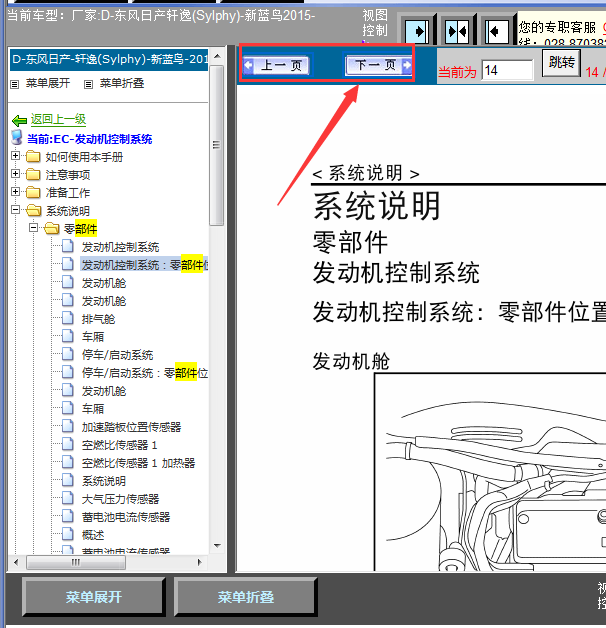Viewport: 606px width, 628px height.
Task: Open the 概述 document
Action: coord(93,535)
